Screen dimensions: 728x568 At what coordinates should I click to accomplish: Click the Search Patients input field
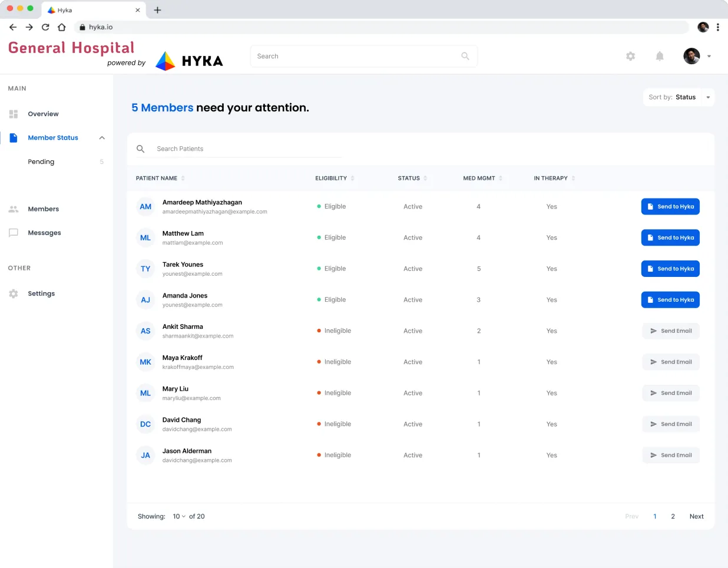tap(247, 149)
